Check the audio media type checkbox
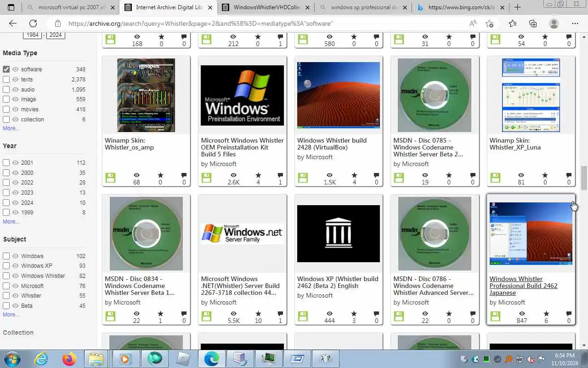 pos(6,89)
